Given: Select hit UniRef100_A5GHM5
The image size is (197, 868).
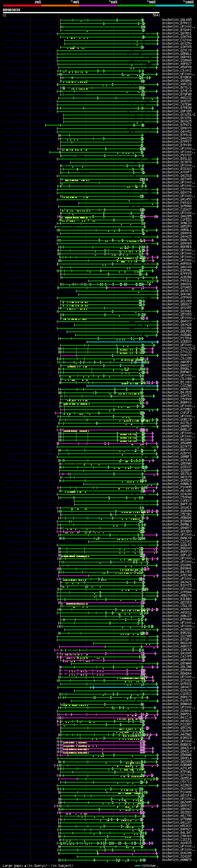Looking at the screenshot, I should click(177, 443).
